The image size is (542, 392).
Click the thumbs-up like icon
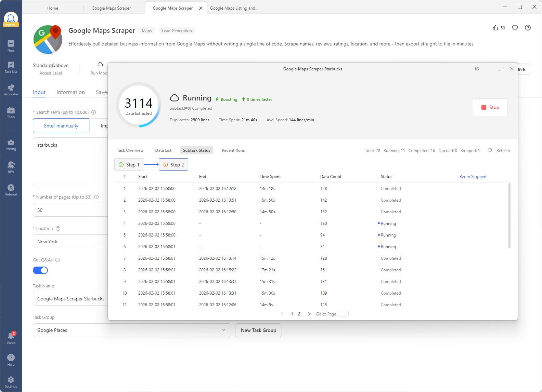[x=495, y=28]
